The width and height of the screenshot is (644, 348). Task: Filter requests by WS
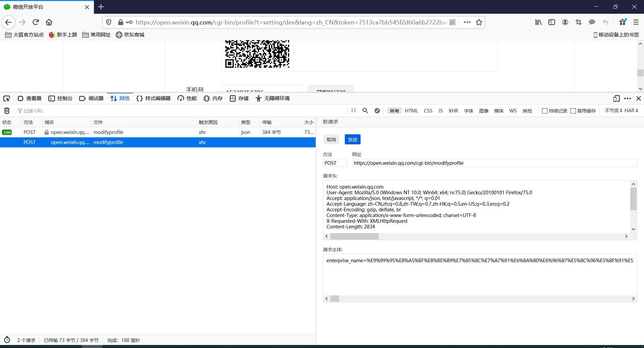513,111
